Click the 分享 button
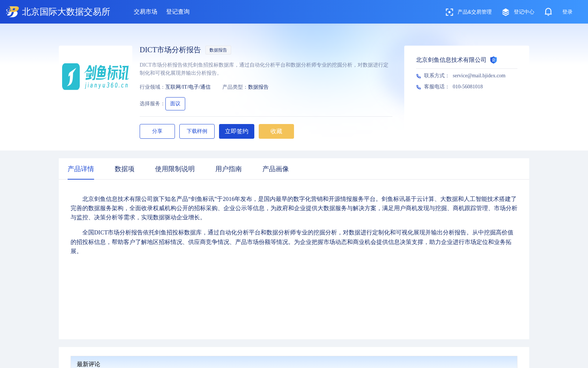588x368 pixels. point(157,131)
